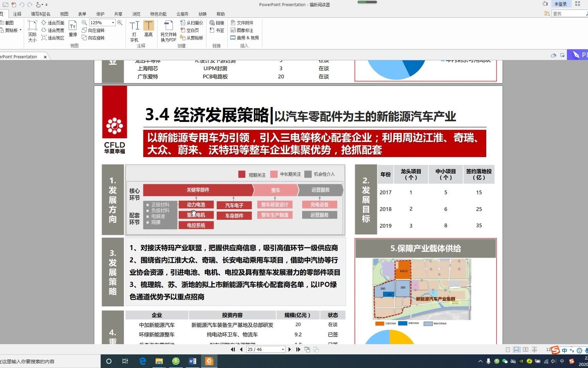Open the 放映 ribbon tab

[x=202, y=14]
